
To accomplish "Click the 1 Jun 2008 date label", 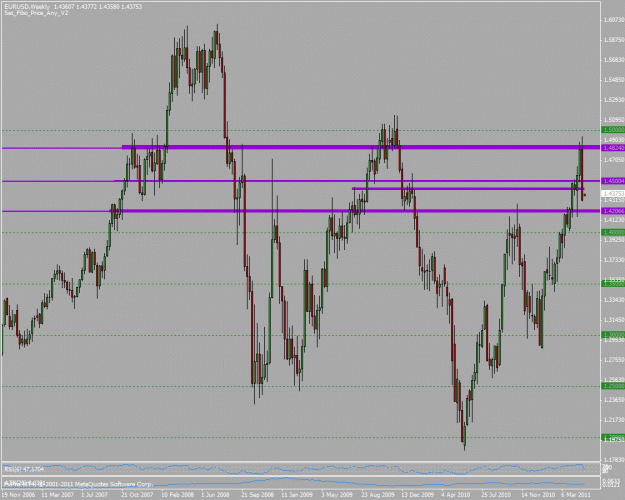I will [215, 495].
